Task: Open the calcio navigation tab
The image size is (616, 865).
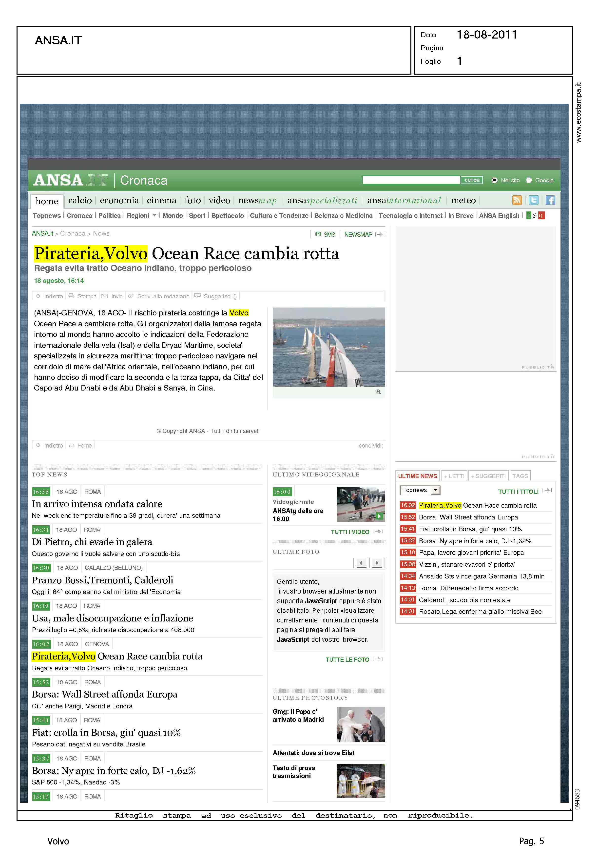Action: [80, 200]
